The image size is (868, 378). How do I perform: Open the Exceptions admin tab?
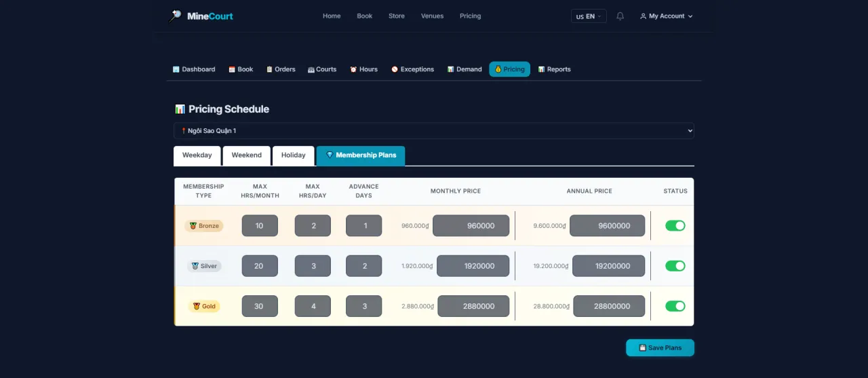pos(412,69)
